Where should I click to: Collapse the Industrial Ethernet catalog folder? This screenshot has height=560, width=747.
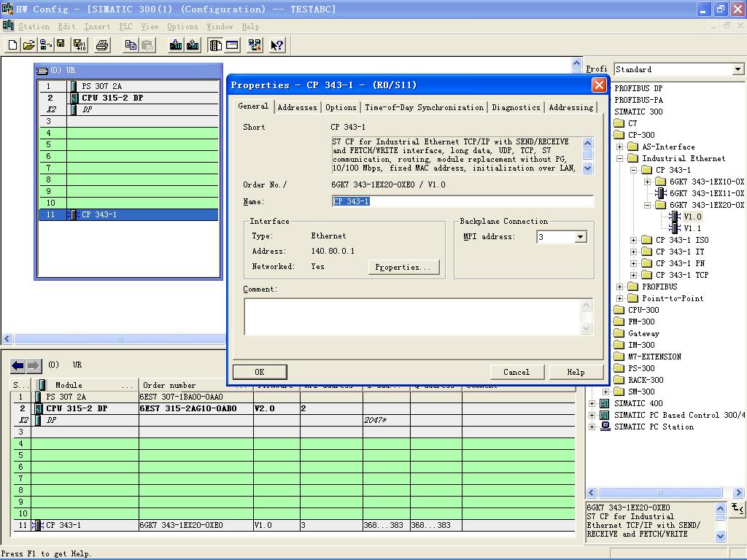pos(619,158)
